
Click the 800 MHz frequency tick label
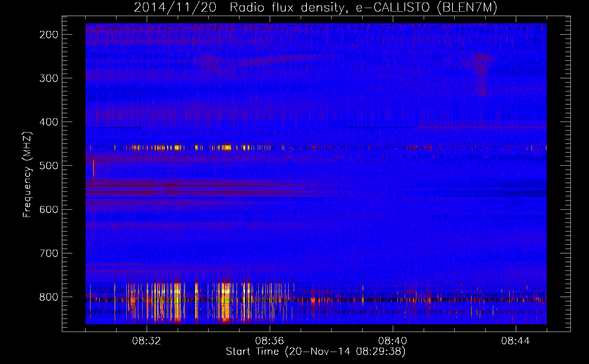[x=48, y=297]
